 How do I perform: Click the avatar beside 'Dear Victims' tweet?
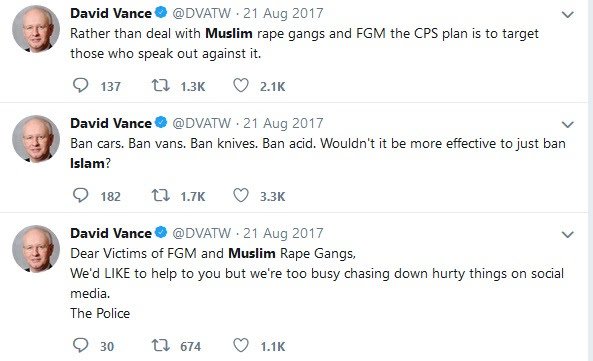click(36, 249)
